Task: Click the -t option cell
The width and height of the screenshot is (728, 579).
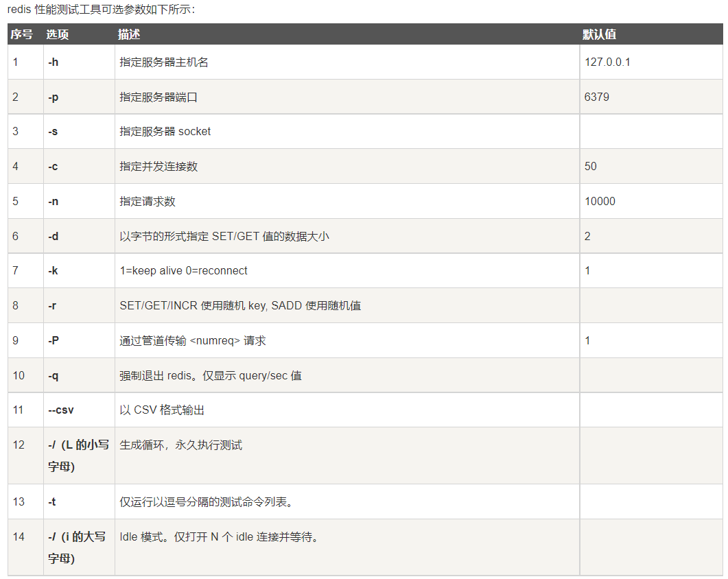Action: pos(52,502)
